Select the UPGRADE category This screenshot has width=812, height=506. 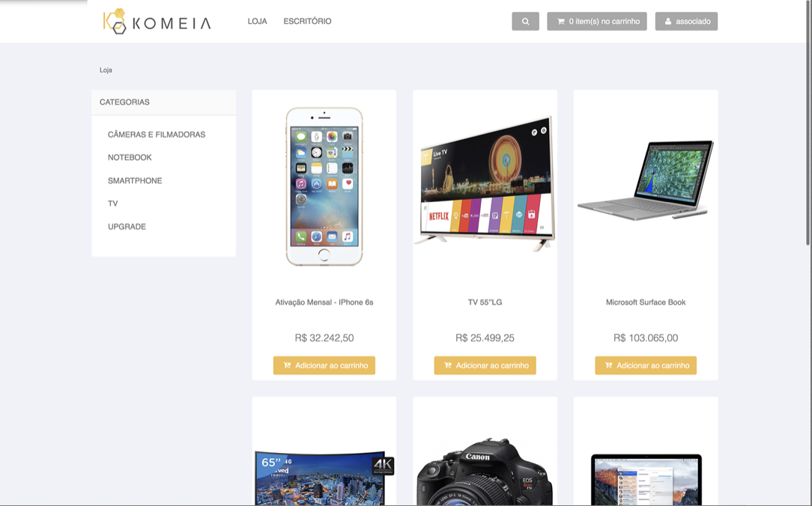(x=127, y=227)
